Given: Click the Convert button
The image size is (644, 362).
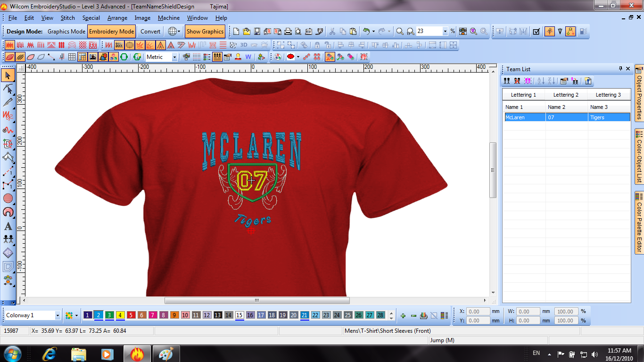Looking at the screenshot, I should (x=150, y=32).
